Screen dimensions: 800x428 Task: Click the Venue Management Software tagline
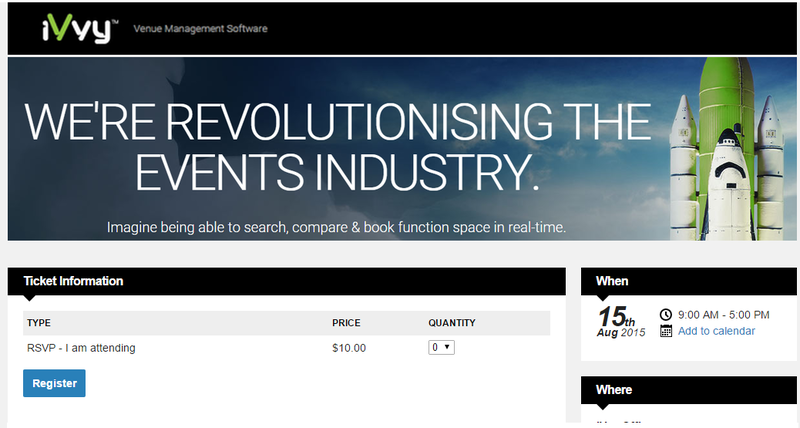200,28
